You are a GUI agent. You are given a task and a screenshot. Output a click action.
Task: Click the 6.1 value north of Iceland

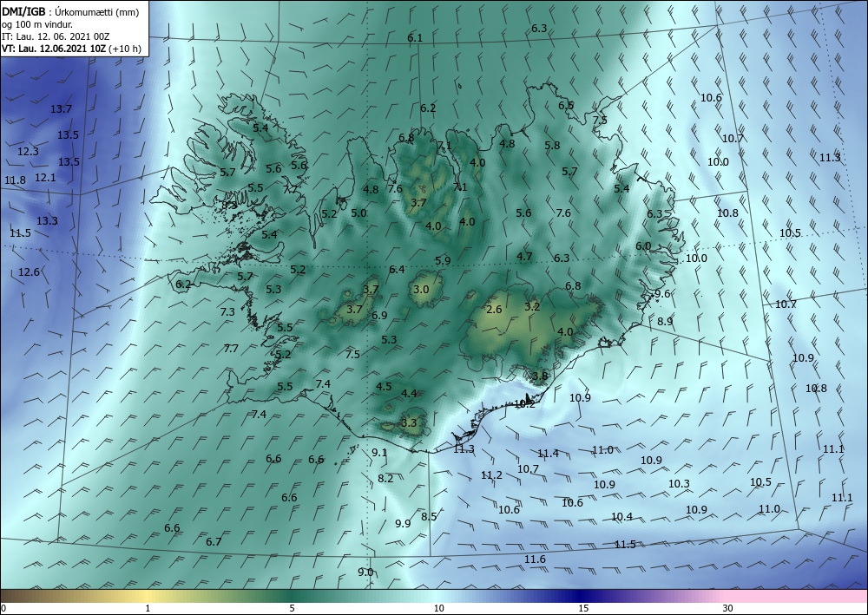[415, 38]
